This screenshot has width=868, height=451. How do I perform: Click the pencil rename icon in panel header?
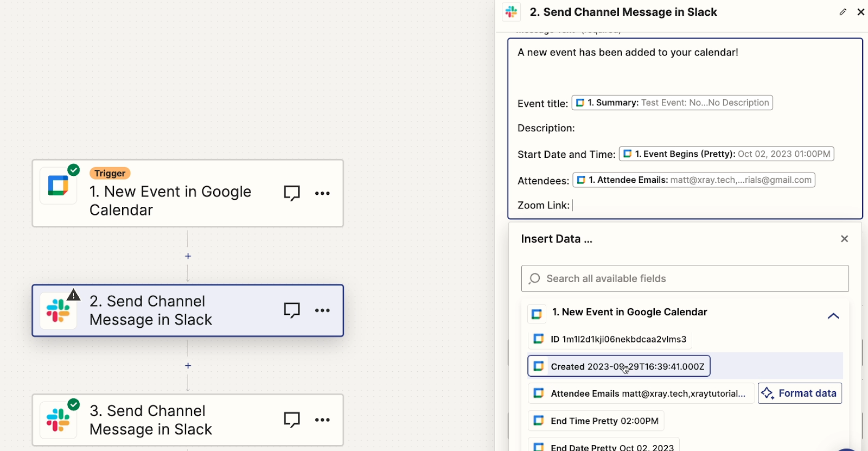pyautogui.click(x=843, y=12)
